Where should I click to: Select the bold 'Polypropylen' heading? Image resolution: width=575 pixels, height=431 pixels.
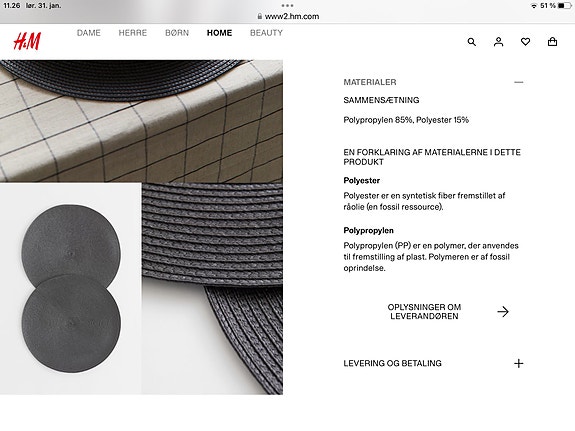coord(369,231)
